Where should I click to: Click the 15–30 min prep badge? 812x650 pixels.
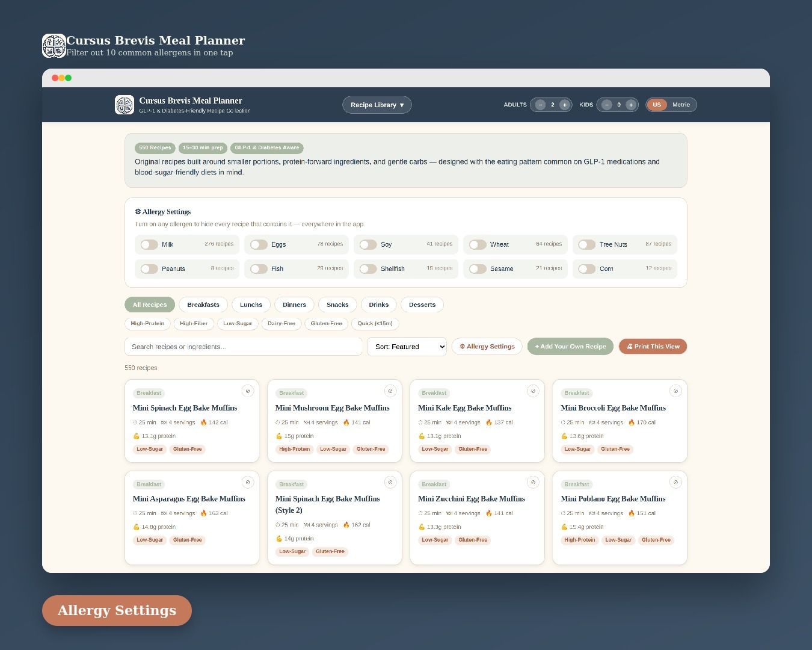203,148
